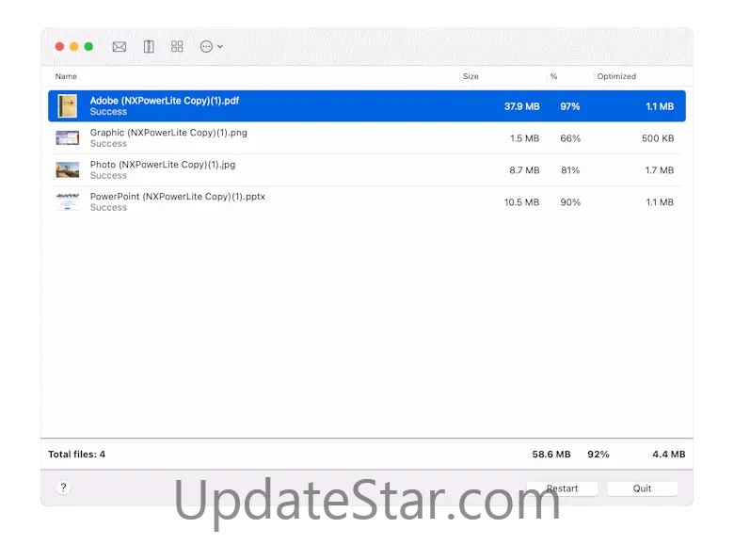Image resolution: width=734 pixels, height=560 pixels.
Task: Click the Restart button
Action: (562, 488)
